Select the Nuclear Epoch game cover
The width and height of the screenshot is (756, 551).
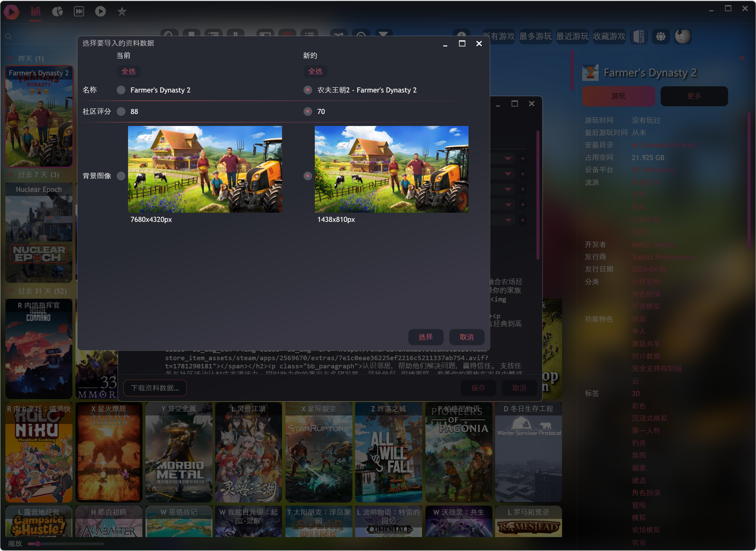[39, 233]
